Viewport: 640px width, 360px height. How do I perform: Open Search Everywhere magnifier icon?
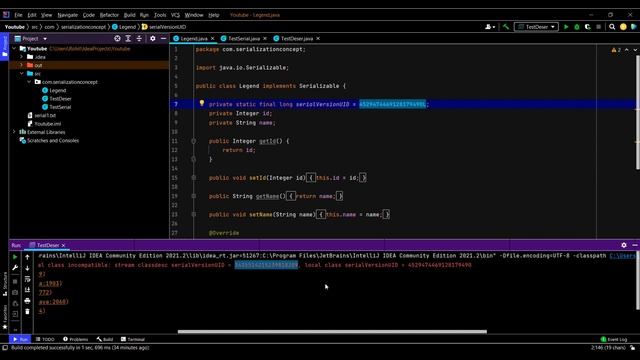[x=612, y=27]
